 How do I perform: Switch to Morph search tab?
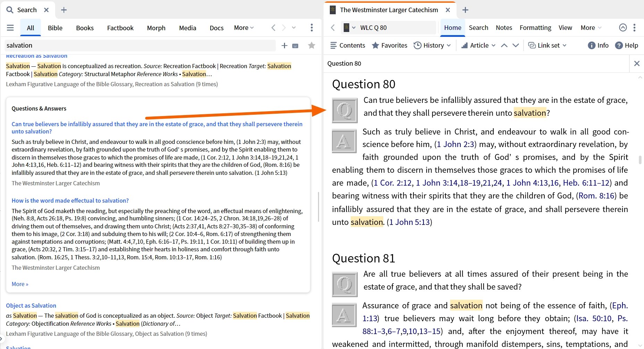(156, 28)
